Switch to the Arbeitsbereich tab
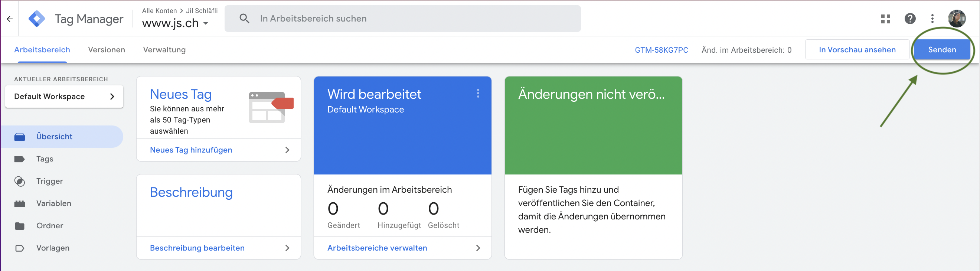980x271 pixels. pyautogui.click(x=42, y=50)
